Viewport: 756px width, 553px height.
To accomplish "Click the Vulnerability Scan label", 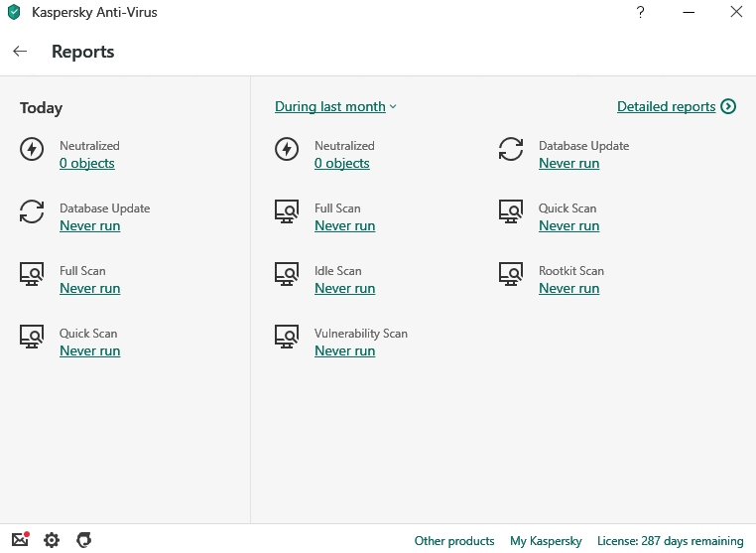I will (361, 334).
